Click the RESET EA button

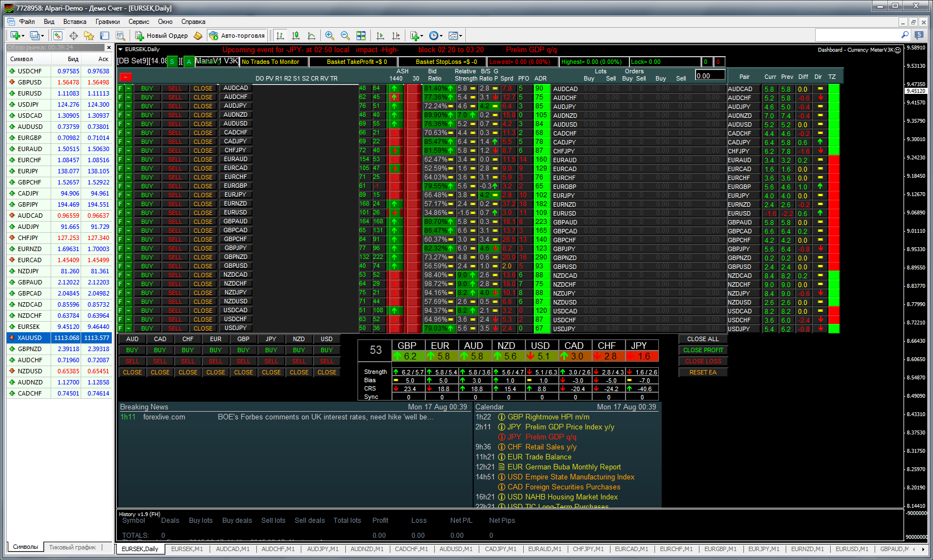tap(703, 372)
